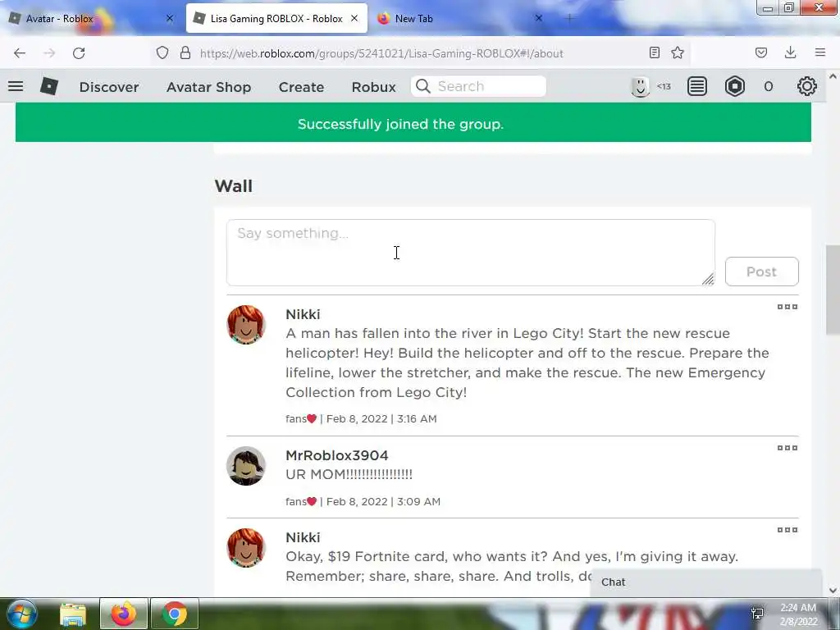Viewport: 840px width, 630px height.
Task: Click Nikki's avatar on the Lego City post
Action: [246, 325]
